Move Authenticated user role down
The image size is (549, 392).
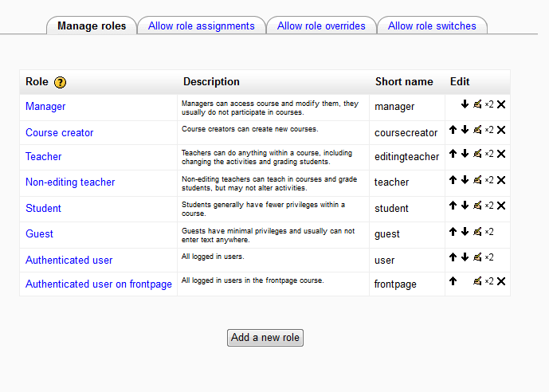tap(465, 257)
